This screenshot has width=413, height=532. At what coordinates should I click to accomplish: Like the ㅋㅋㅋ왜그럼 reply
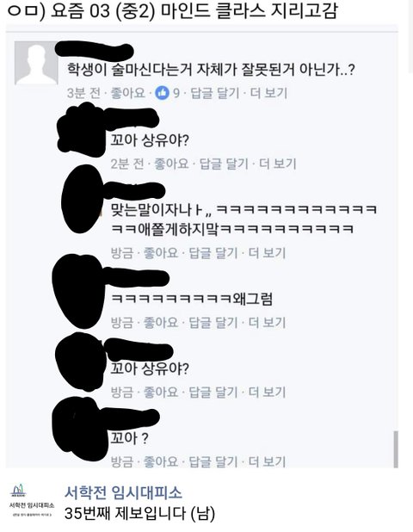(x=161, y=322)
